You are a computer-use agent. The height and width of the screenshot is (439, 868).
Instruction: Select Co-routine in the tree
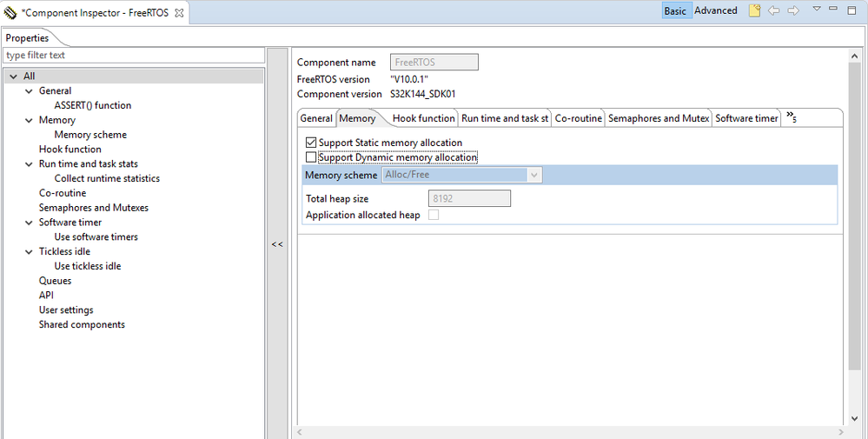tap(63, 193)
